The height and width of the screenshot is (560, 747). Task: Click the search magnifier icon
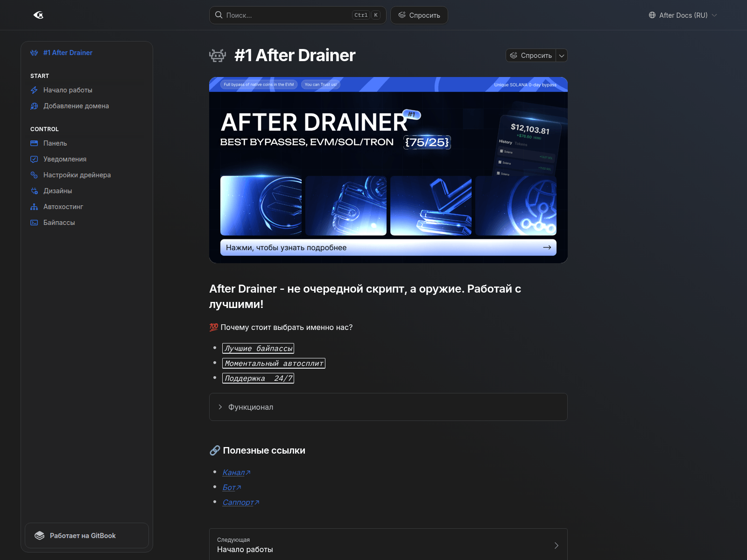pos(218,15)
